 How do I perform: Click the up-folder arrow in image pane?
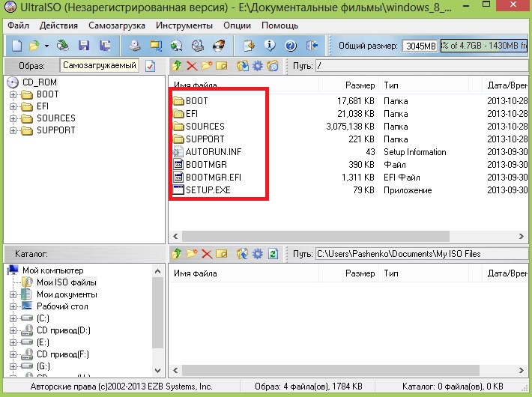point(177,66)
